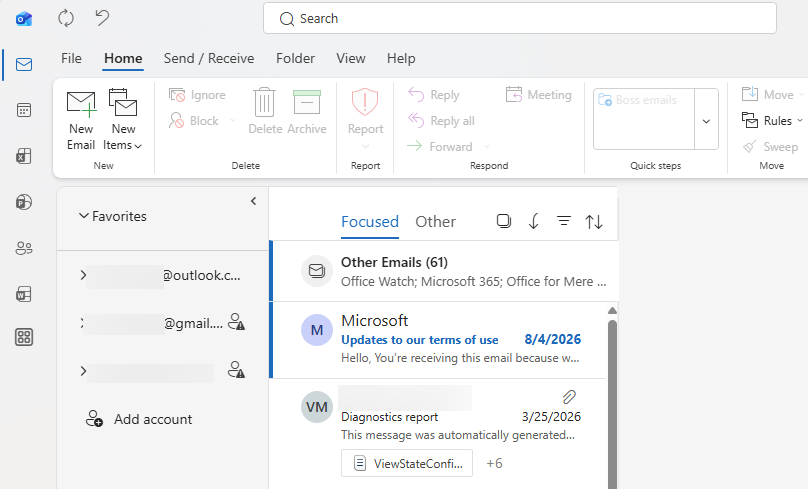Open the Move dropdown

point(772,95)
